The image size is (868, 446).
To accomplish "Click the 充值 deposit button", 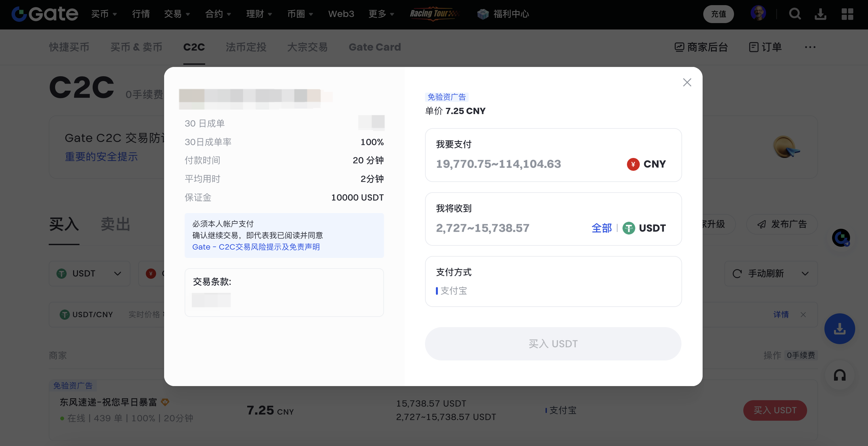I will click(x=718, y=14).
